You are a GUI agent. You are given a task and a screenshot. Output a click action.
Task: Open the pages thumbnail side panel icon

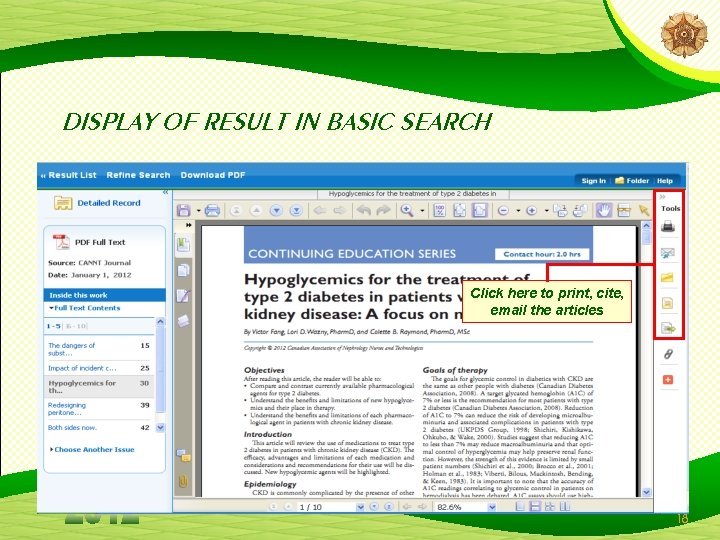(x=183, y=270)
